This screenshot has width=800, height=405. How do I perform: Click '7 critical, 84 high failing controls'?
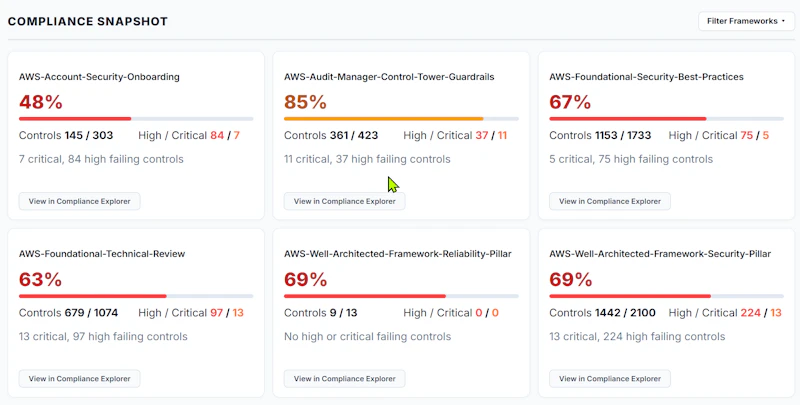click(x=101, y=159)
